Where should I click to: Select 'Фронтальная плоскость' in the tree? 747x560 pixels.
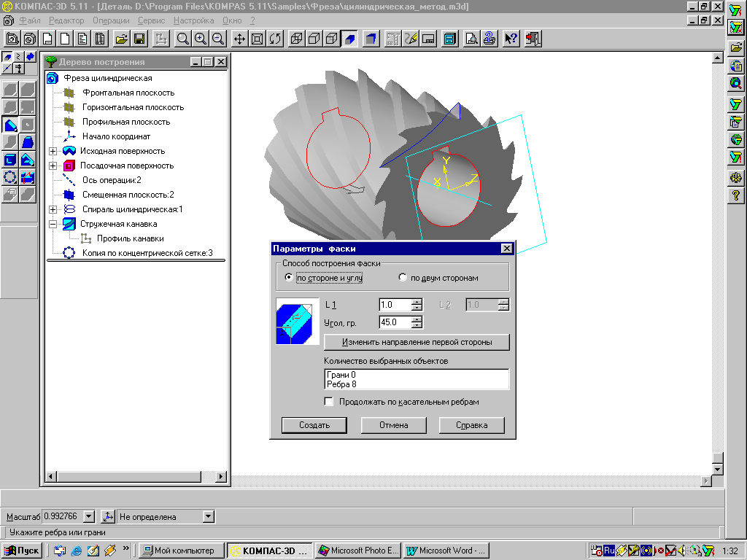128,93
